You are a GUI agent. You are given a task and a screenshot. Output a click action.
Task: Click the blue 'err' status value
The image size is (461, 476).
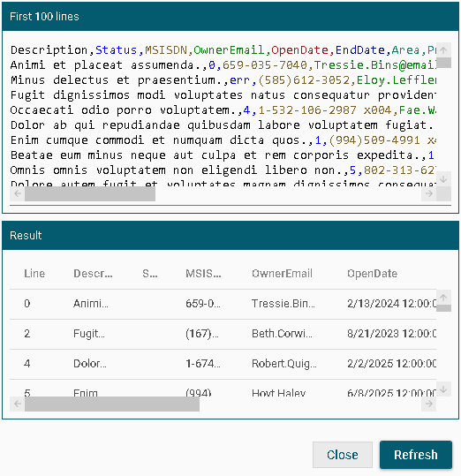tap(239, 80)
